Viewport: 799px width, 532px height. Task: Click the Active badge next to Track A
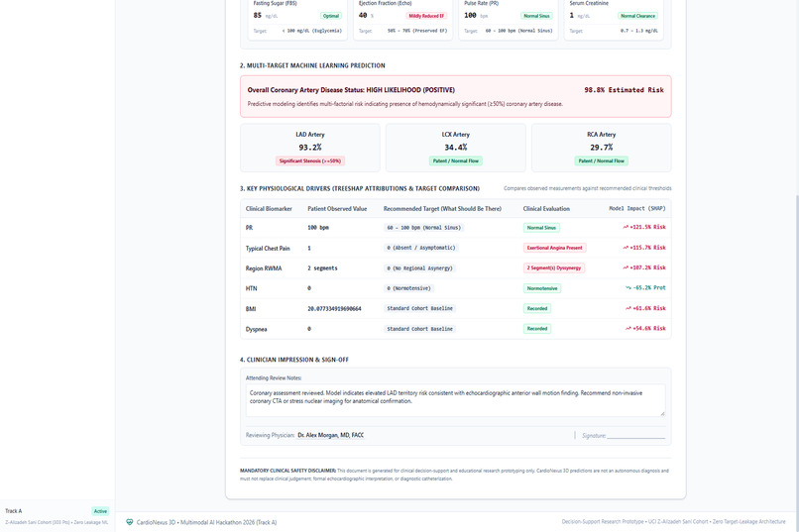[x=100, y=511]
